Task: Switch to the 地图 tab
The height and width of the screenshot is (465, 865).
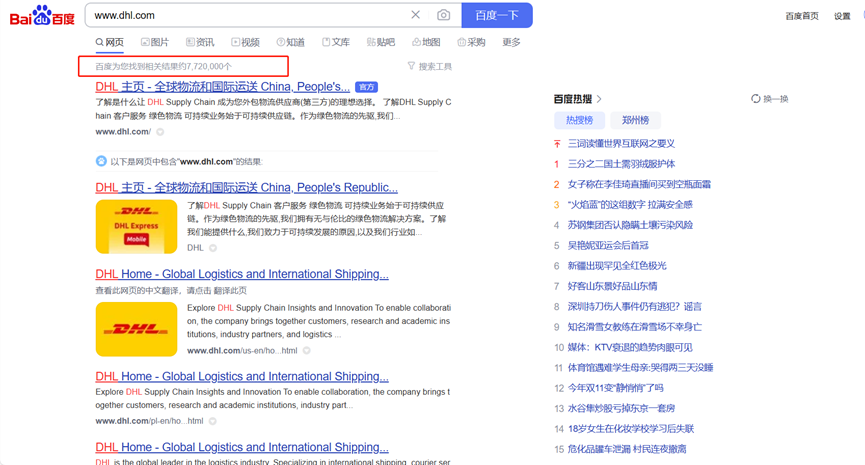Action: coord(426,42)
